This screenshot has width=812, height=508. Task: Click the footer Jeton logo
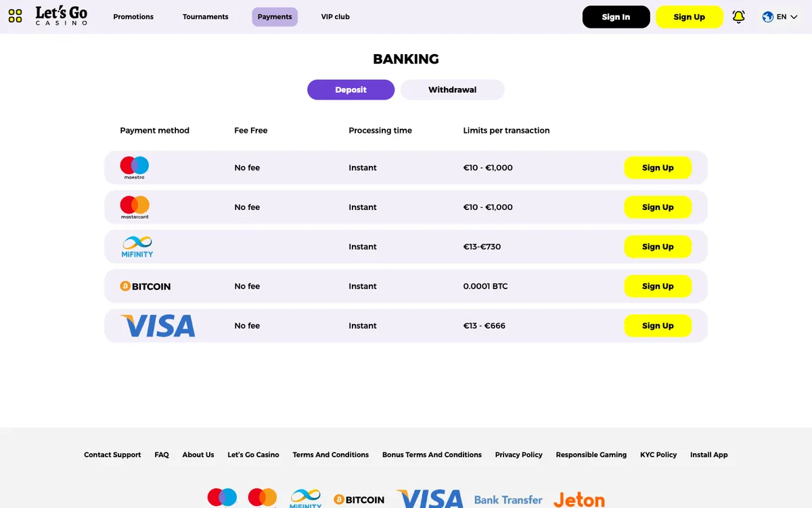[x=579, y=500]
